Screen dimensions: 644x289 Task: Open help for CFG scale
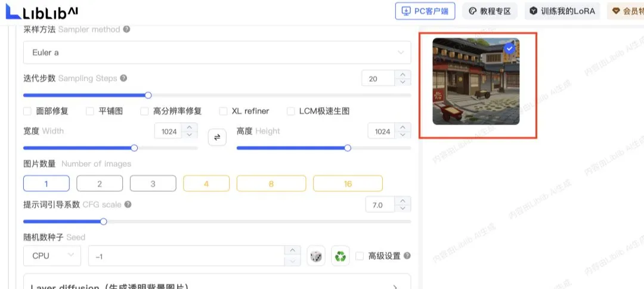point(128,204)
